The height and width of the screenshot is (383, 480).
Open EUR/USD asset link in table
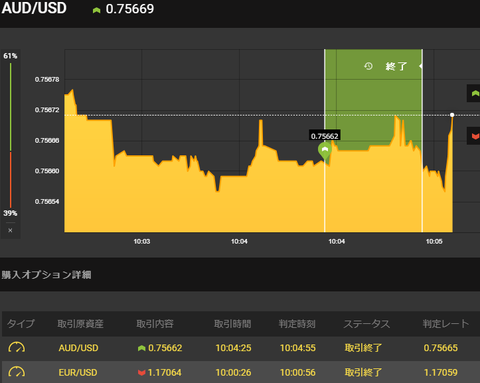pyautogui.click(x=78, y=372)
